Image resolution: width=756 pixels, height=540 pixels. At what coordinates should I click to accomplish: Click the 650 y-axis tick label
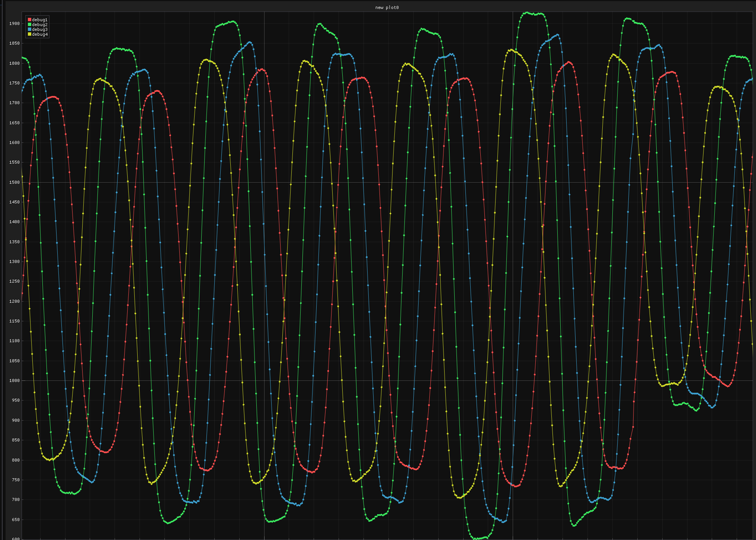point(16,520)
